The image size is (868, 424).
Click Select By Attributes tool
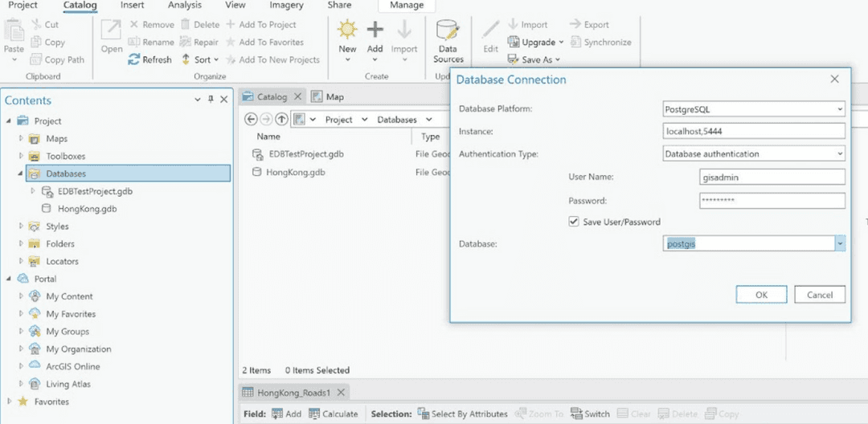tap(423, 414)
